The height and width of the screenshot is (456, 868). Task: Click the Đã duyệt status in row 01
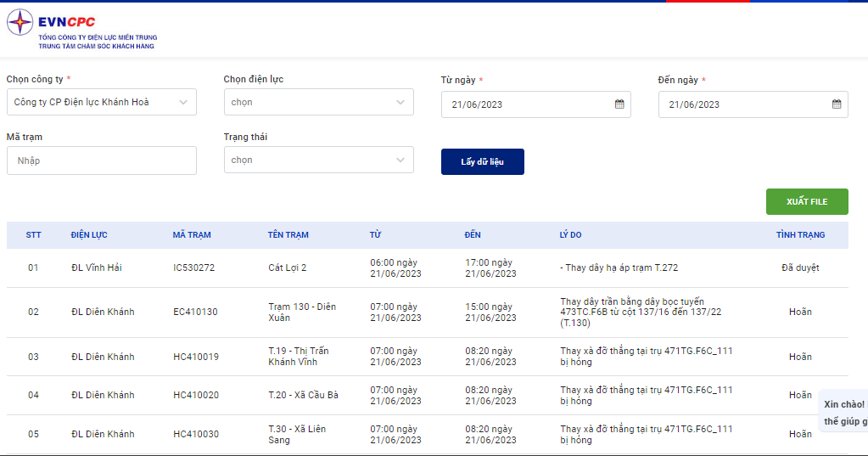pos(799,267)
